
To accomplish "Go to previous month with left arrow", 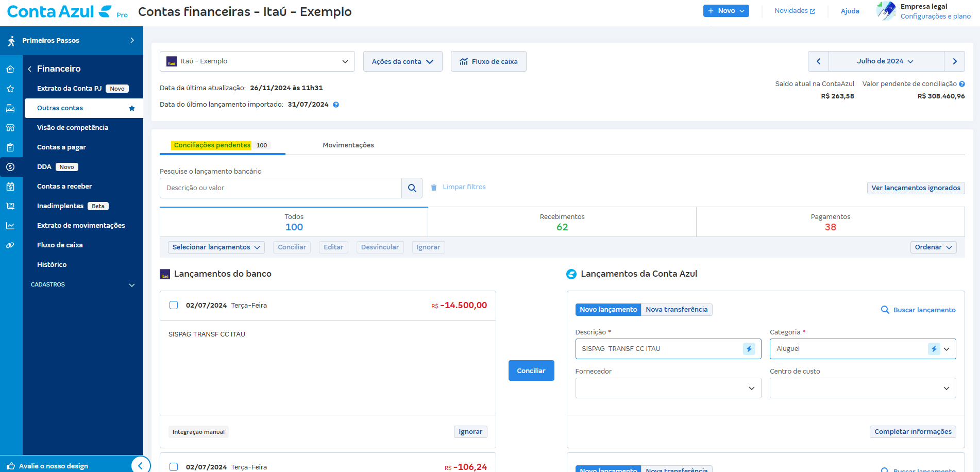I will click(x=818, y=61).
